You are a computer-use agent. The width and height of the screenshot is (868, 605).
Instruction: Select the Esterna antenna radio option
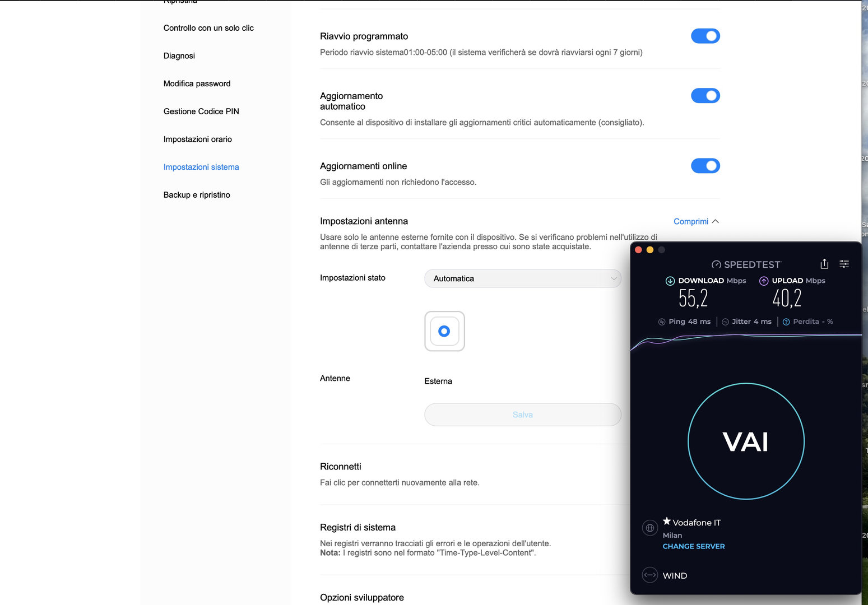(444, 331)
